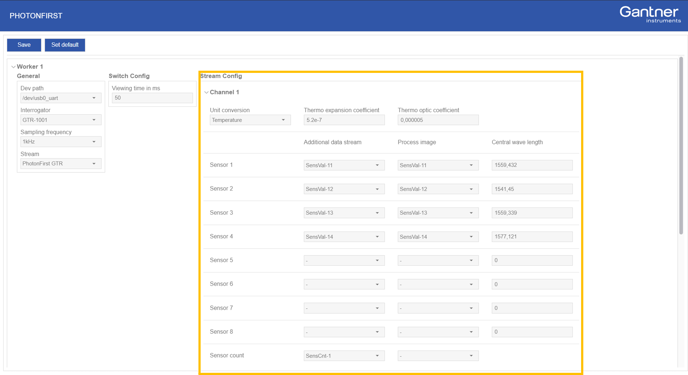Open Sensor count additional data stream dropdown

point(344,356)
